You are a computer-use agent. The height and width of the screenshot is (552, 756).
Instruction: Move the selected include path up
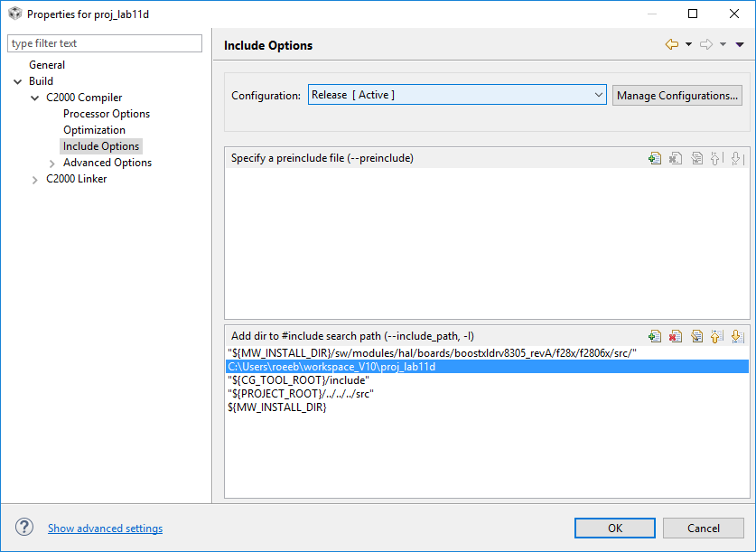click(x=716, y=335)
